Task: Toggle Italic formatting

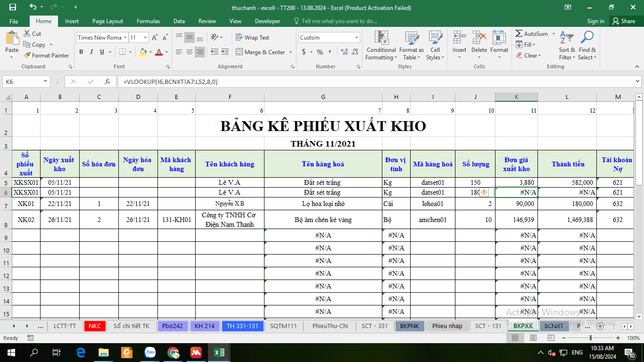Action: click(x=91, y=52)
